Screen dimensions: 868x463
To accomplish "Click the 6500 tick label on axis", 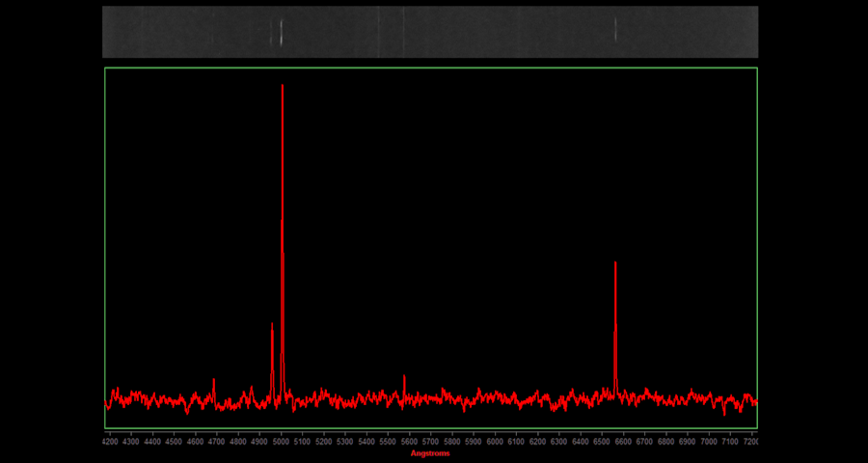I will point(602,442).
